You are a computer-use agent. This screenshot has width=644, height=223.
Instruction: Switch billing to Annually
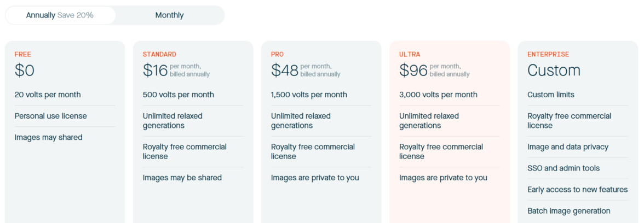point(41,15)
